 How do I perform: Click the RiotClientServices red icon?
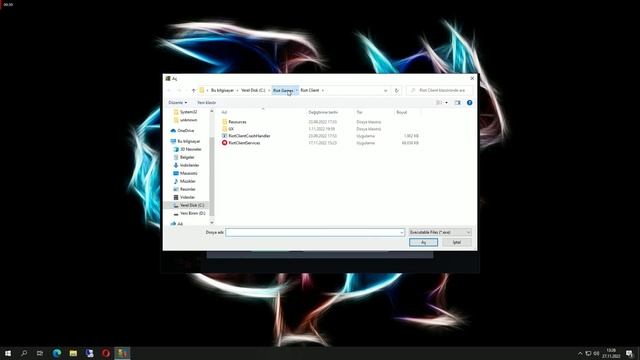(x=224, y=143)
